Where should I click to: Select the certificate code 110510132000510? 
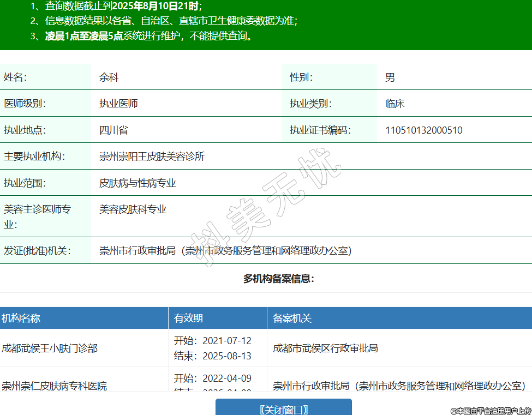(423, 130)
